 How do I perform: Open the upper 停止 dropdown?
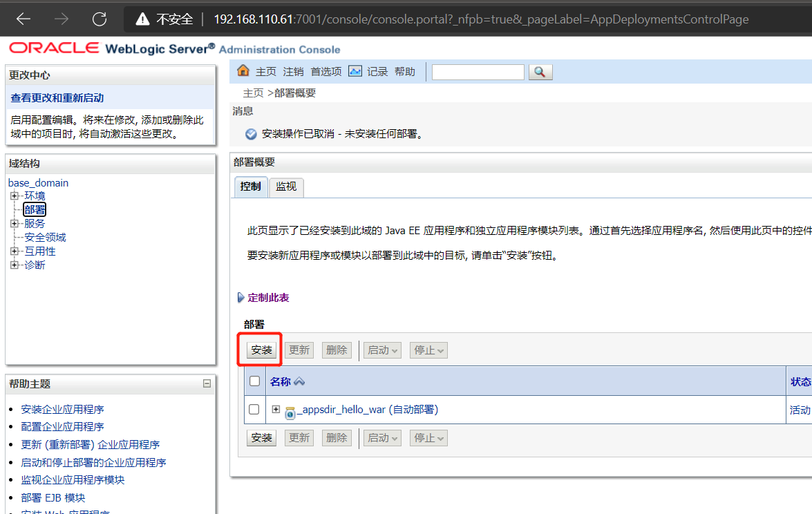click(x=428, y=350)
